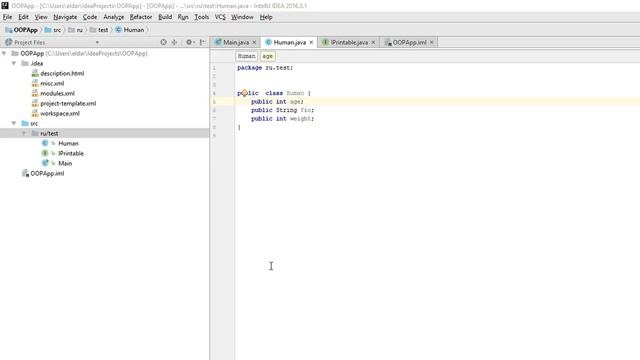Hide the project tool window
This screenshot has width=640, height=360.
(x=202, y=42)
